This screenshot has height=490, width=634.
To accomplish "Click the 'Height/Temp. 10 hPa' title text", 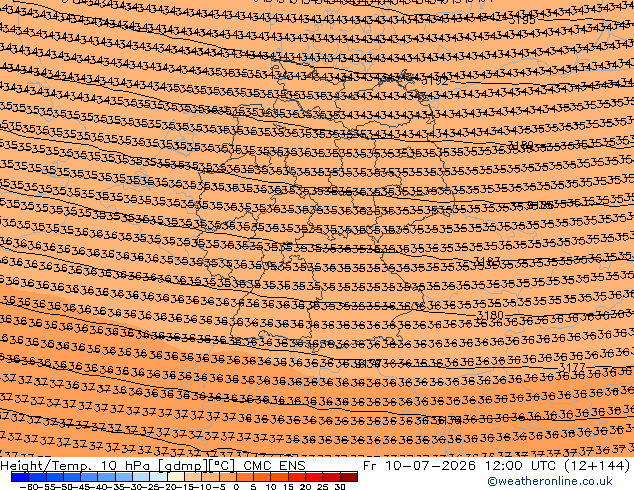I will click(x=77, y=466).
